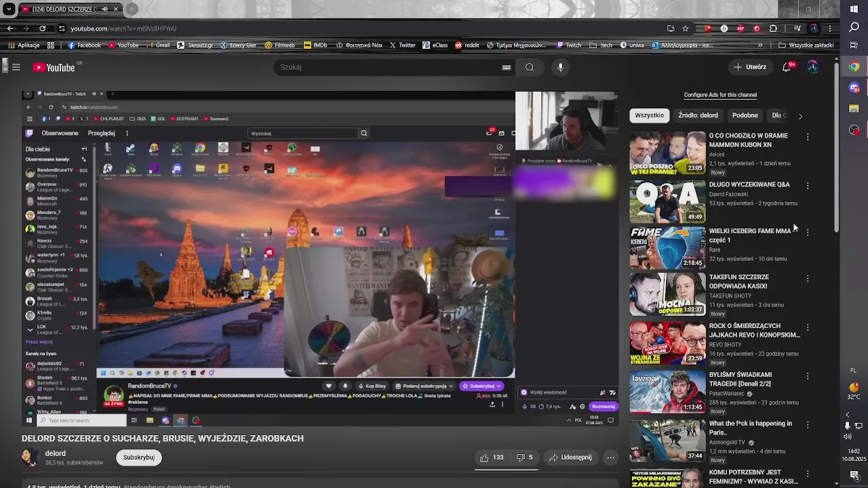Open Chrome from the Windows taskbar
The height and width of the screenshot is (488, 868).
coord(854,66)
